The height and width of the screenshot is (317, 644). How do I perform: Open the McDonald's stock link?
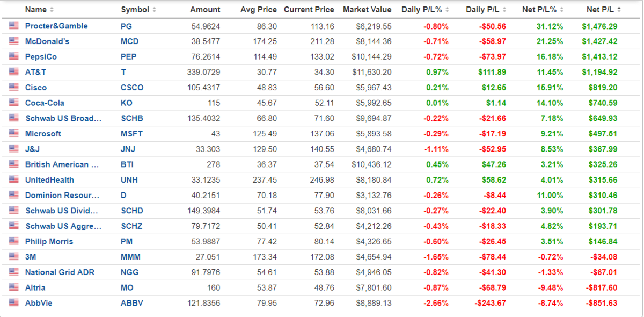(47, 41)
